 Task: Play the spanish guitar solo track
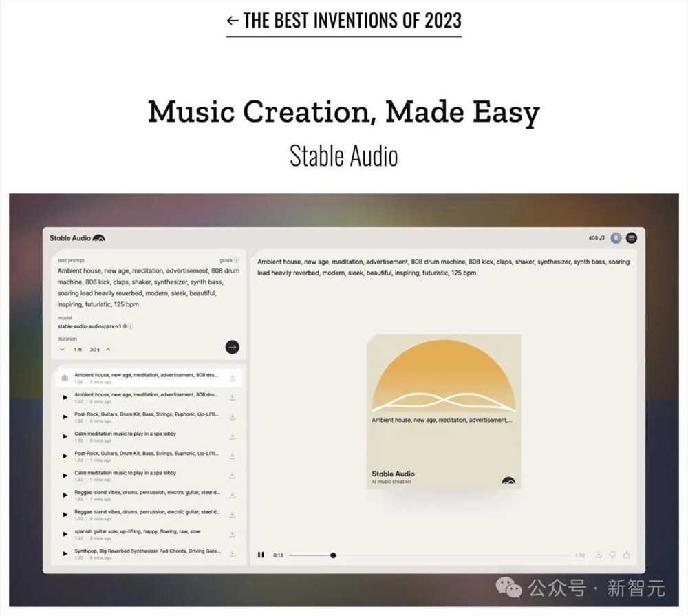pos(65,534)
